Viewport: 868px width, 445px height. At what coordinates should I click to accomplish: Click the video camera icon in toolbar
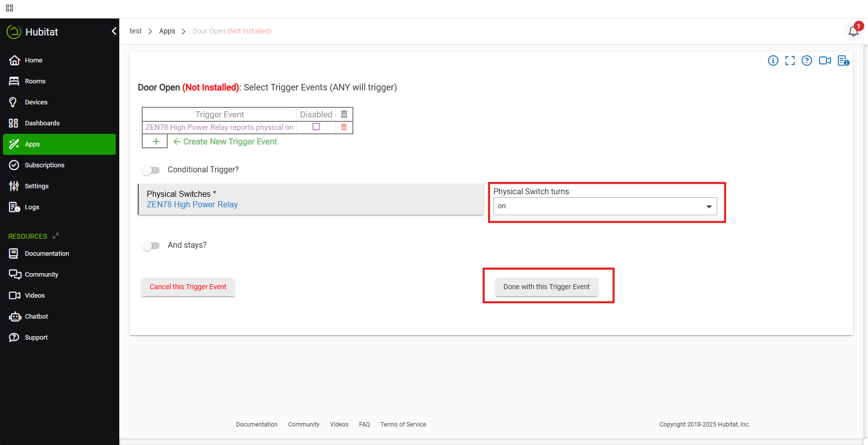pyautogui.click(x=825, y=60)
